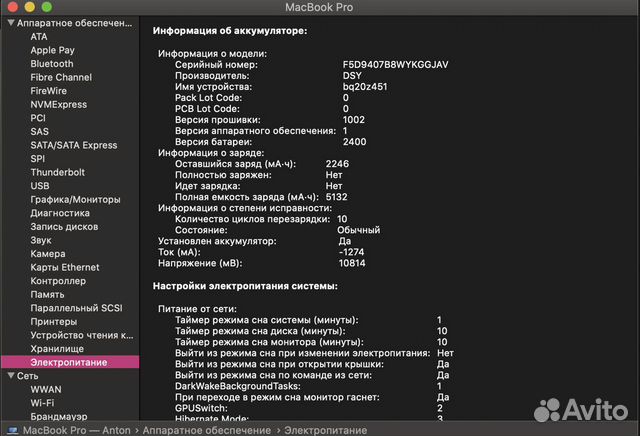Click the green zoom window button
This screenshot has height=436, width=640.
pyautogui.click(x=47, y=7)
